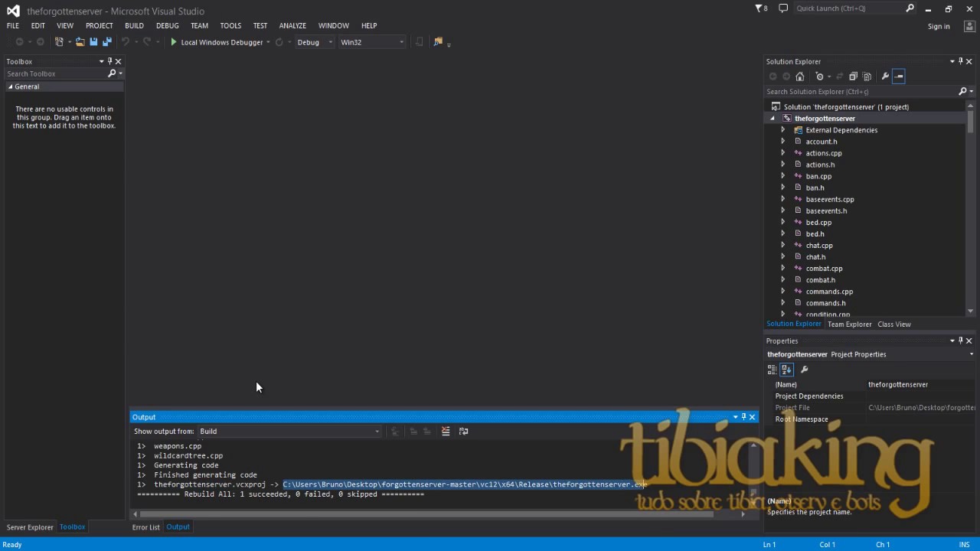Click Alphabetical sort icon in Properties panel
This screenshot has width=980, height=551.
[786, 370]
